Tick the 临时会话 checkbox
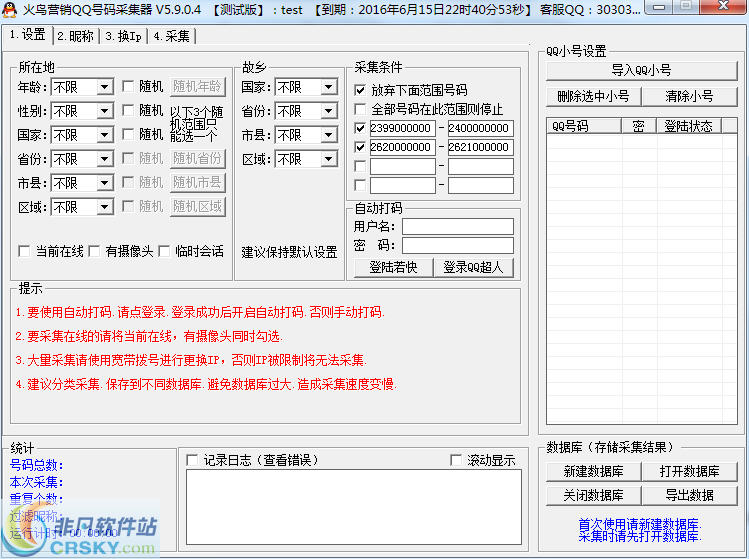 164,251
